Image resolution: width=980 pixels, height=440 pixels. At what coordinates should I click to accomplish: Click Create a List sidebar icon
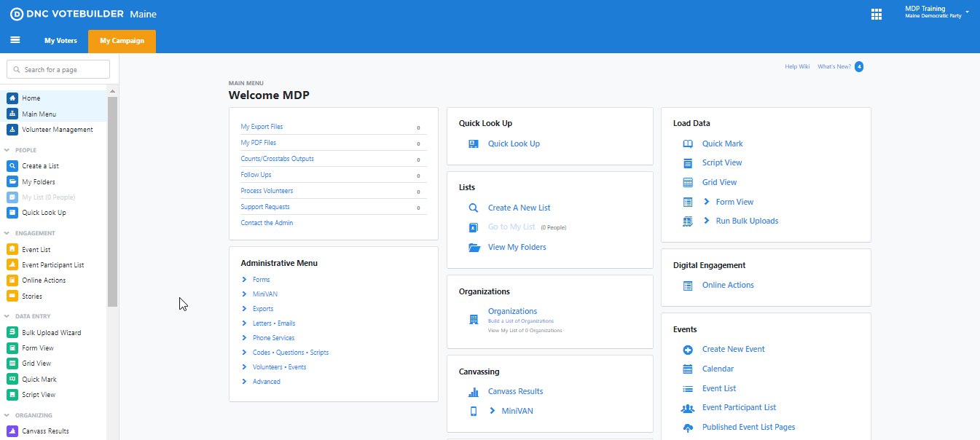12,166
